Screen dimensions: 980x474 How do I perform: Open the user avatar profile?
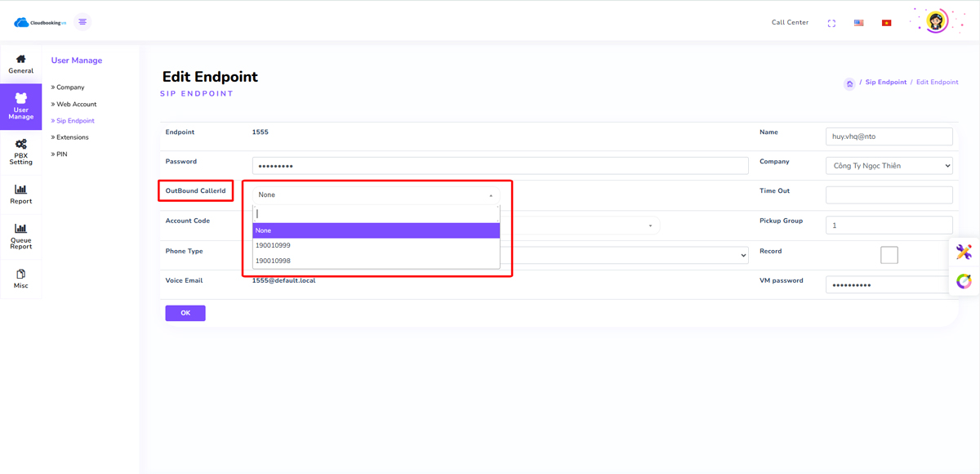[936, 21]
